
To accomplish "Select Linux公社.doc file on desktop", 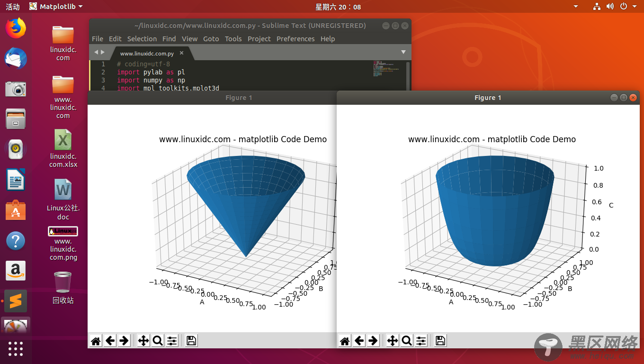I will [63, 200].
